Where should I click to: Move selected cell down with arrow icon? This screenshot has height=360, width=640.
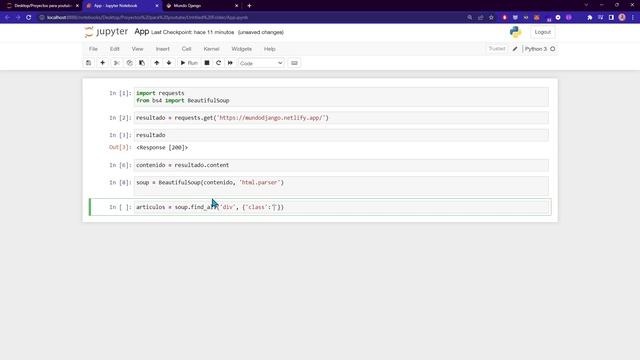169,63
